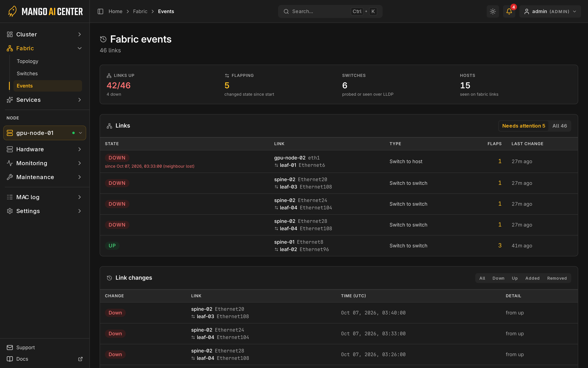Select the gpu-node-02 eth1 link row
The width and height of the screenshot is (588, 368).
point(339,161)
